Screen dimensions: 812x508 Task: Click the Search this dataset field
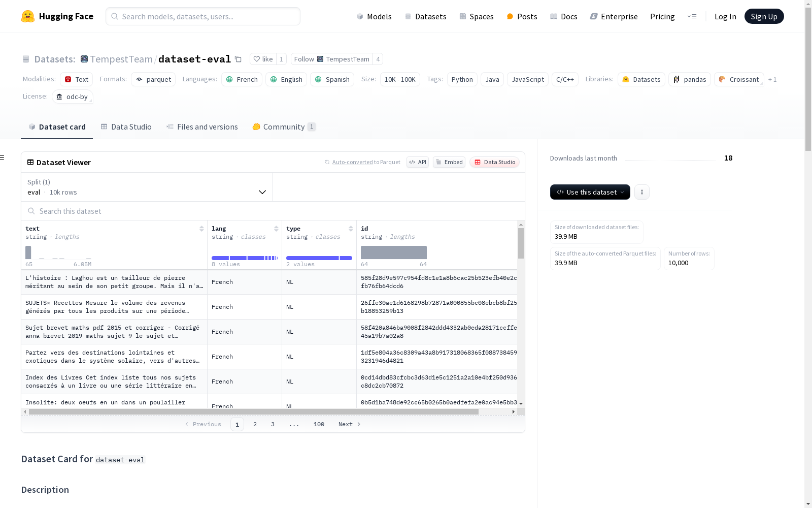tap(273, 211)
